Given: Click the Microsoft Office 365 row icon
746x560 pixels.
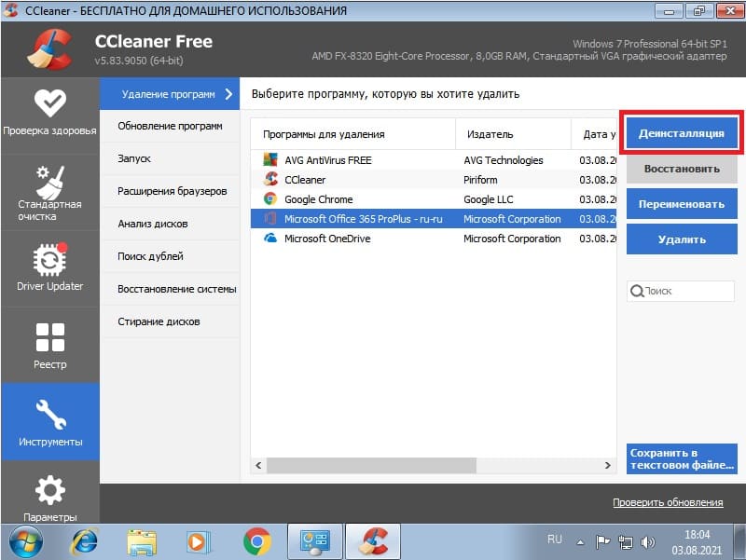Looking at the screenshot, I should [x=270, y=219].
